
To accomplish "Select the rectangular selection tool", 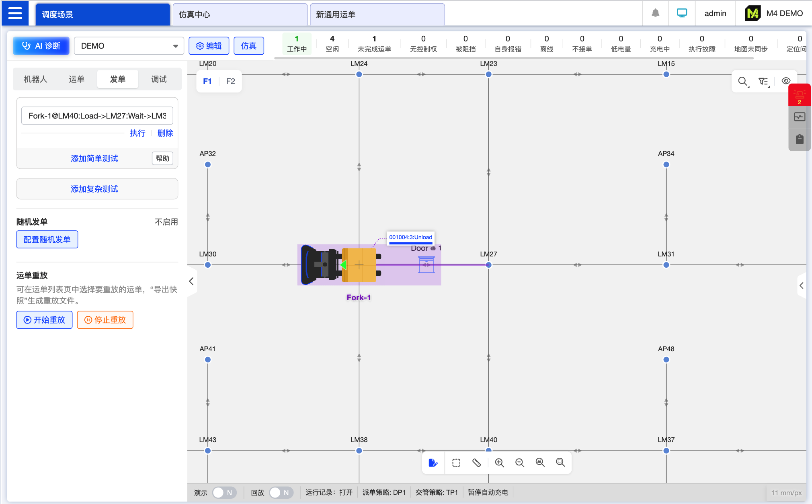I will click(x=456, y=463).
